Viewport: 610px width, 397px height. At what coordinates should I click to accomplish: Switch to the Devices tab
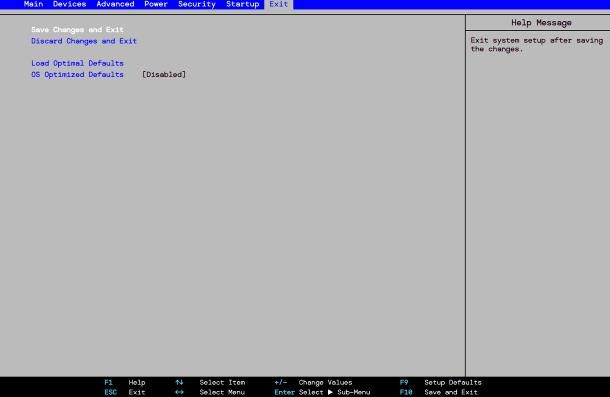point(69,4)
